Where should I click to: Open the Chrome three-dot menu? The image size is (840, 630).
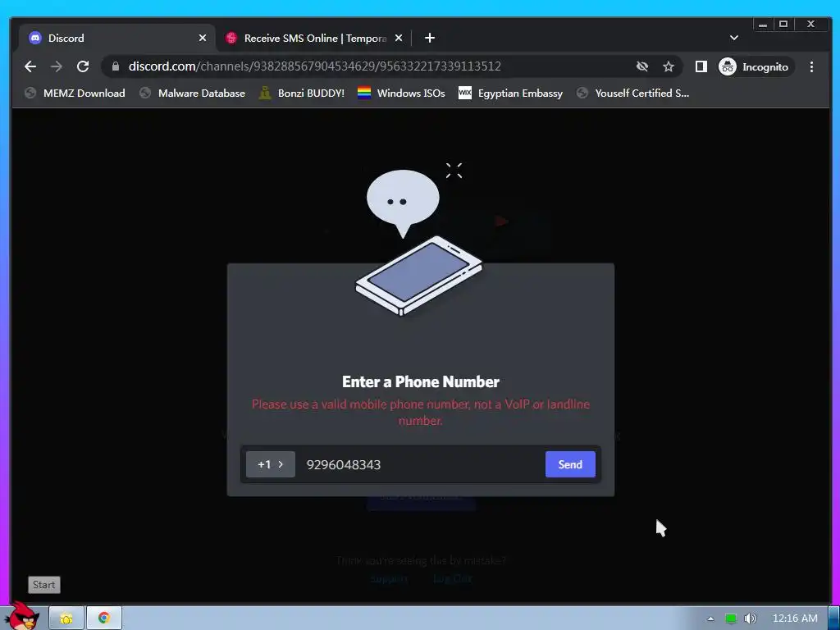(x=811, y=66)
